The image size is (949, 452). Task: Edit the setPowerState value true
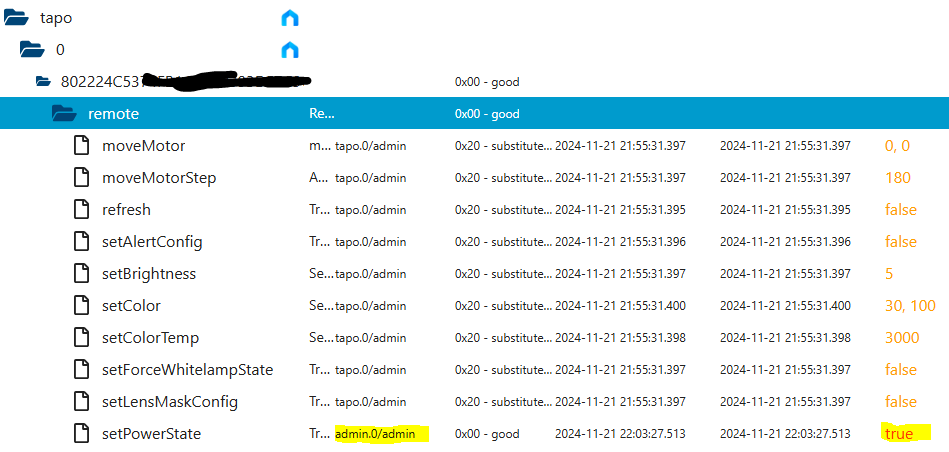pos(899,434)
